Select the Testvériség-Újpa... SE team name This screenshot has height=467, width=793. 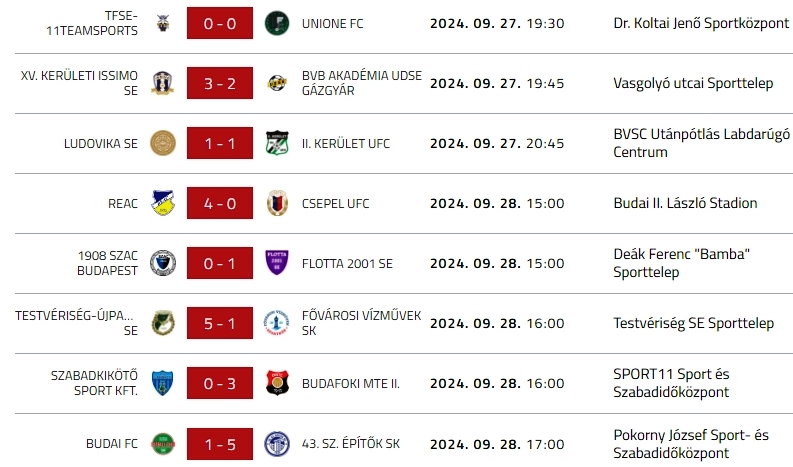pos(76,323)
